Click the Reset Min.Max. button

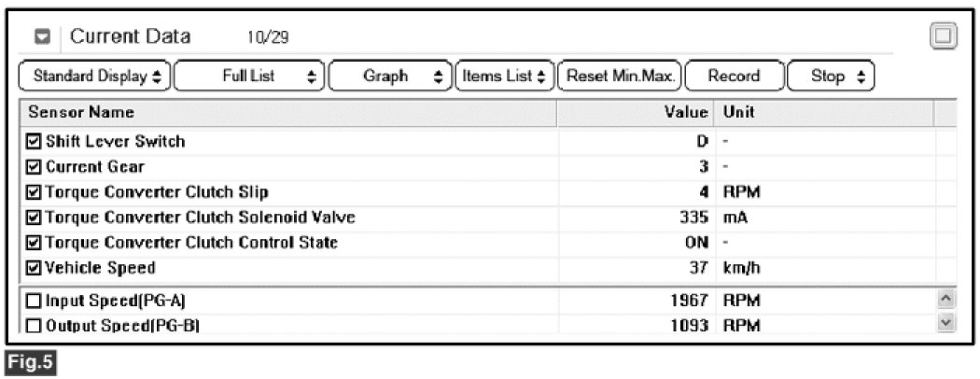[x=620, y=77]
